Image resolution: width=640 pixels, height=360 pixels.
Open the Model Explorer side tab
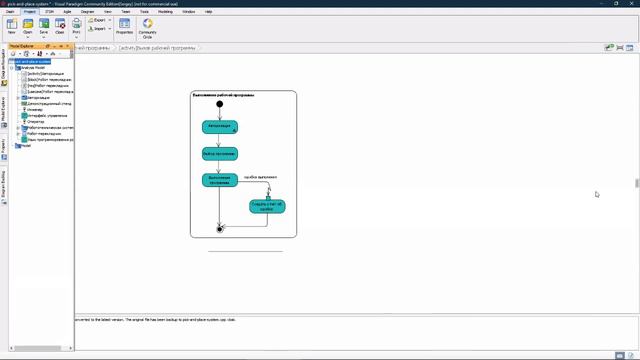point(4,113)
